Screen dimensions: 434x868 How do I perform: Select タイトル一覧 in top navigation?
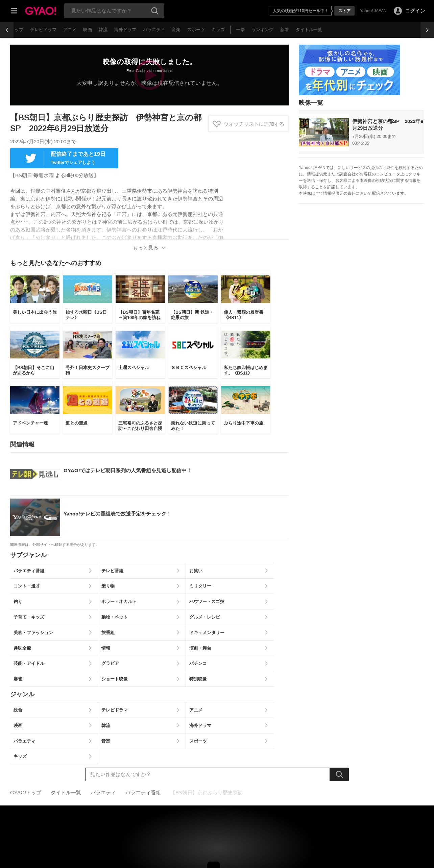309,30
